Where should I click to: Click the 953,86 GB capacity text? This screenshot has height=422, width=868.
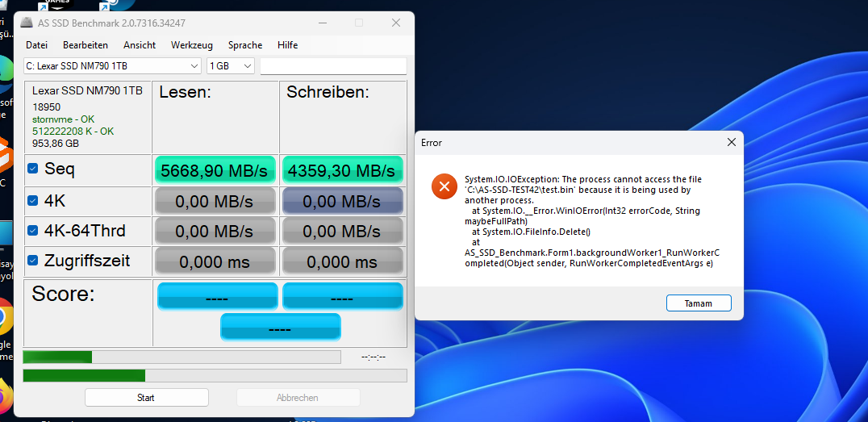point(56,144)
